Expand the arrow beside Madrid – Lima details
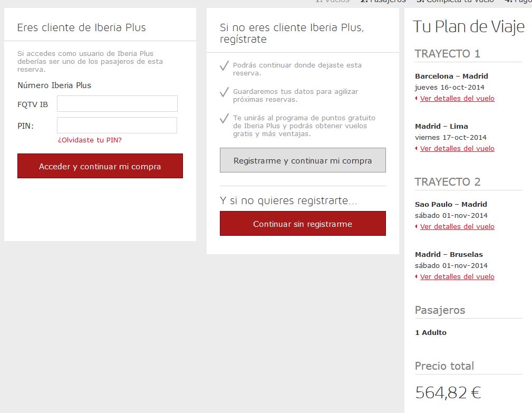Screen dimensions: 532x413 [x=417, y=149]
